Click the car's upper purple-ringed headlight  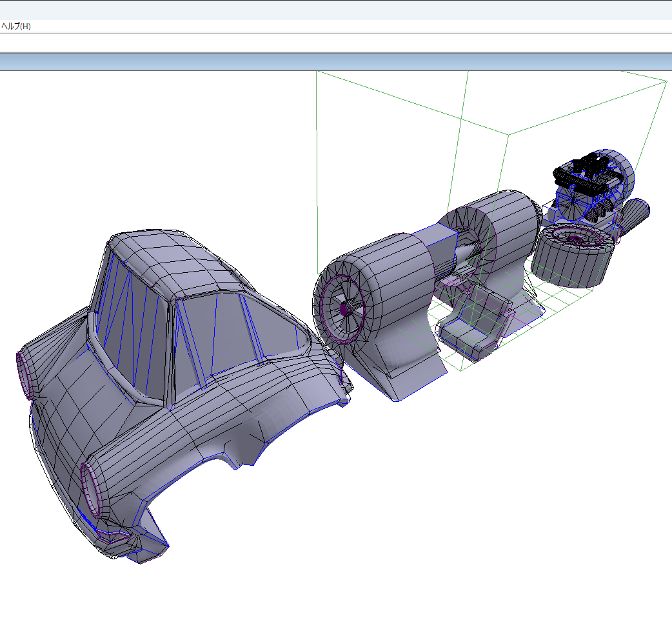26,375
